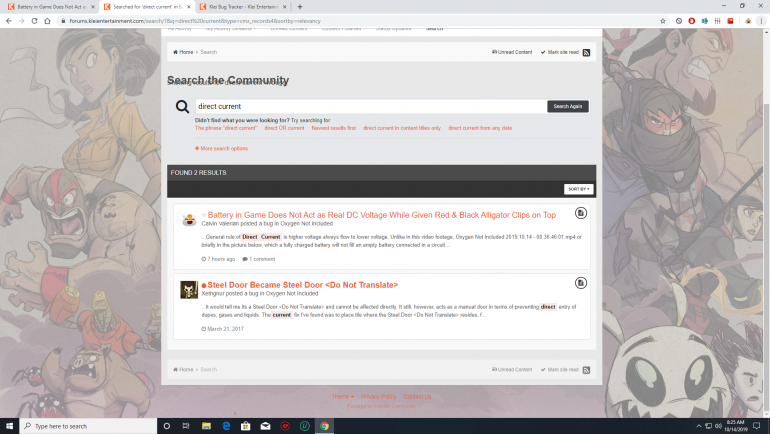Bookmark this page with the star icon
Viewport: 770px width, 434px height.
tap(663, 21)
